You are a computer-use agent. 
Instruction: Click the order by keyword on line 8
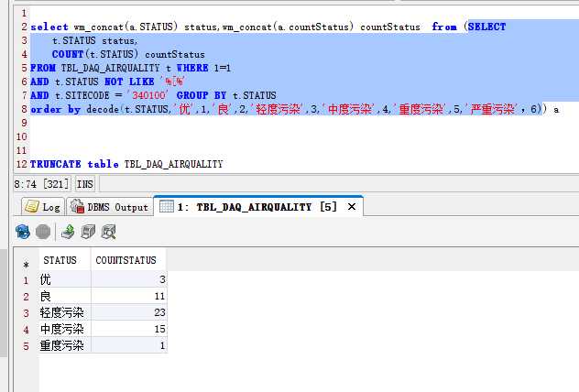(55, 109)
